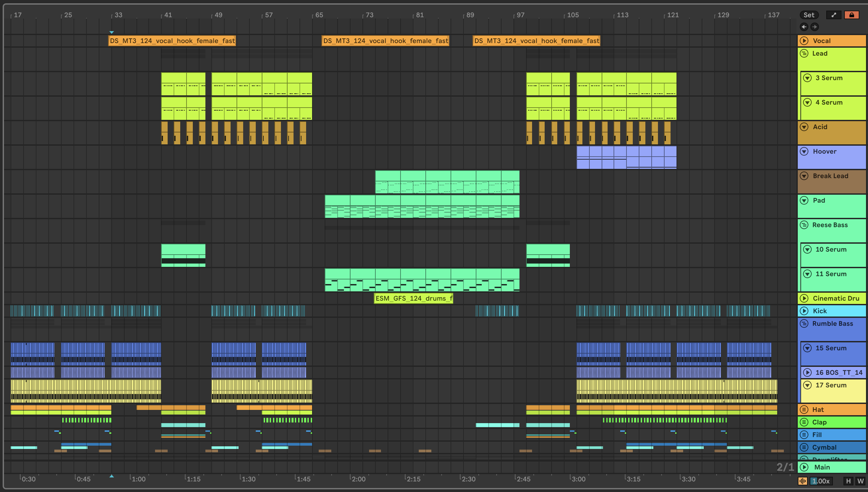Click the Reese Bass group icon
The width and height of the screenshot is (868, 492).
[804, 225]
